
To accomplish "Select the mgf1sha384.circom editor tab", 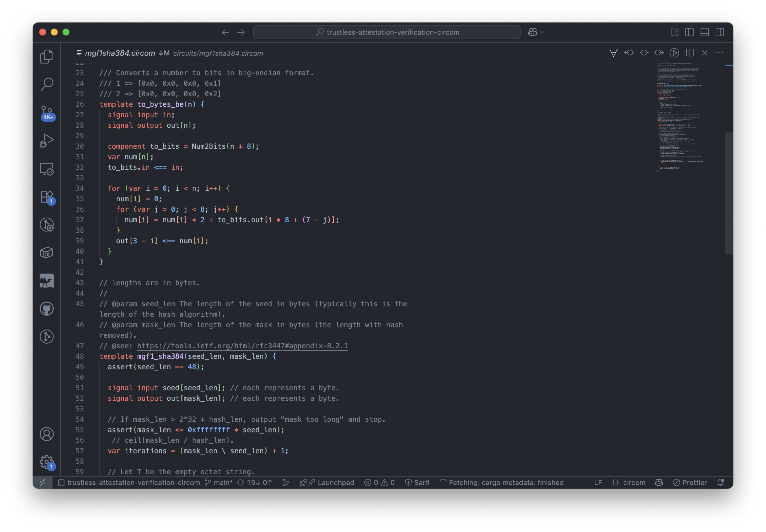I will click(x=120, y=53).
